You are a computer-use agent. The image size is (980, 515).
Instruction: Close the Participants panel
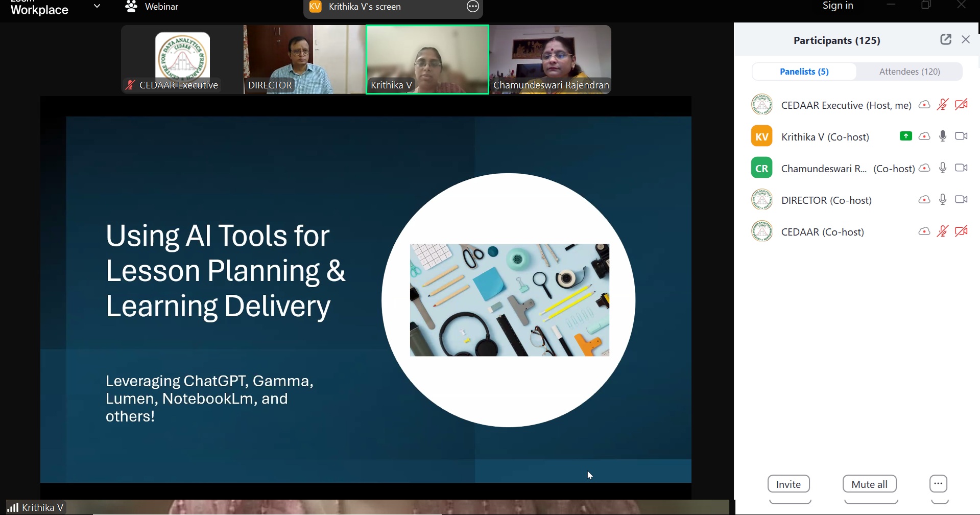(x=965, y=39)
